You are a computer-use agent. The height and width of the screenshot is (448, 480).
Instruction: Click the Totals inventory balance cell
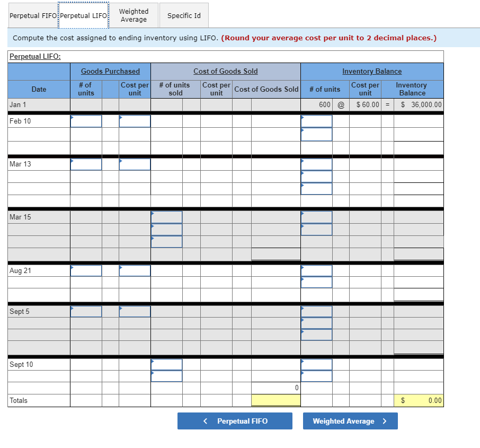(x=418, y=400)
